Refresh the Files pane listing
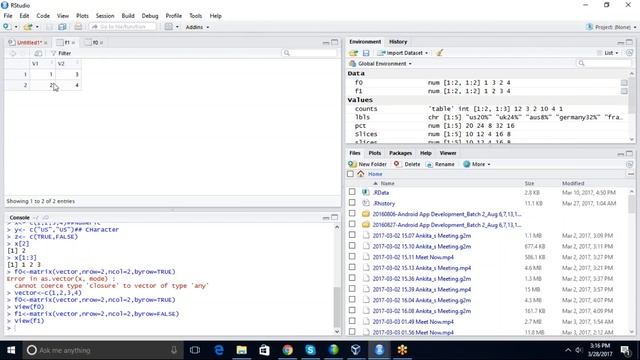This screenshot has width=640, height=360. [x=629, y=164]
